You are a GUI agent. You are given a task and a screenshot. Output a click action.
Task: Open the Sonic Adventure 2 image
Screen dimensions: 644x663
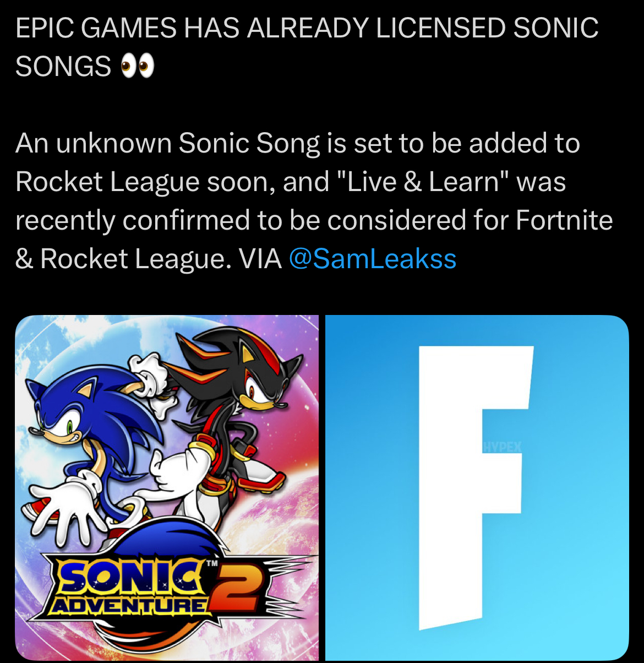(x=167, y=488)
